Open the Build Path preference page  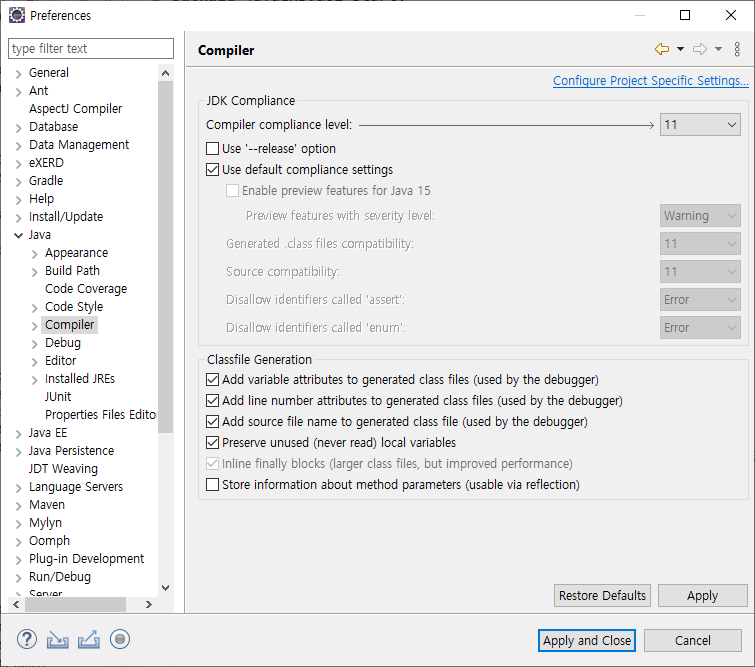(72, 271)
